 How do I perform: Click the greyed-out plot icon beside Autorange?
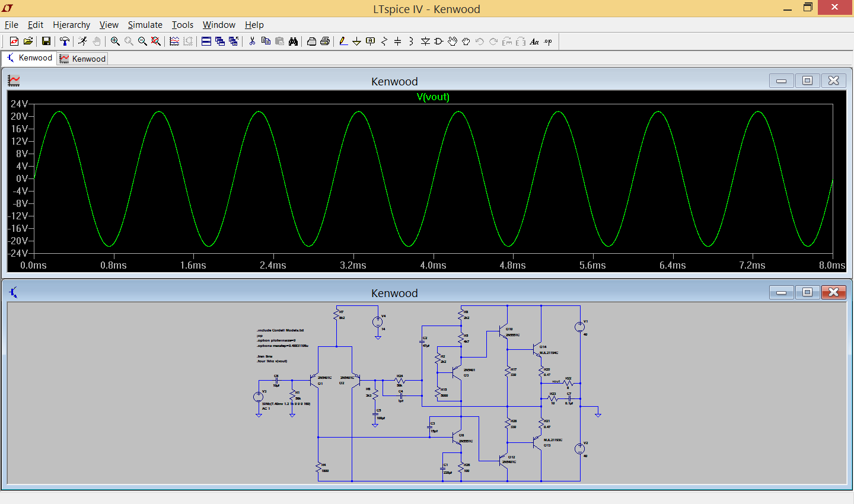coord(188,42)
